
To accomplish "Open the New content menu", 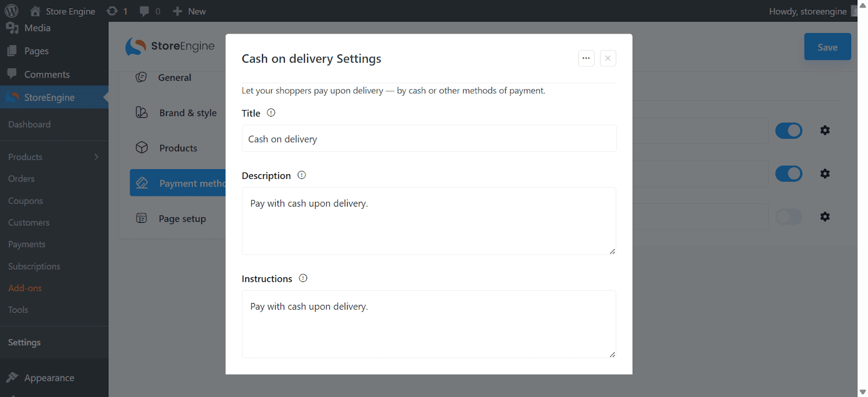I will coord(189,11).
